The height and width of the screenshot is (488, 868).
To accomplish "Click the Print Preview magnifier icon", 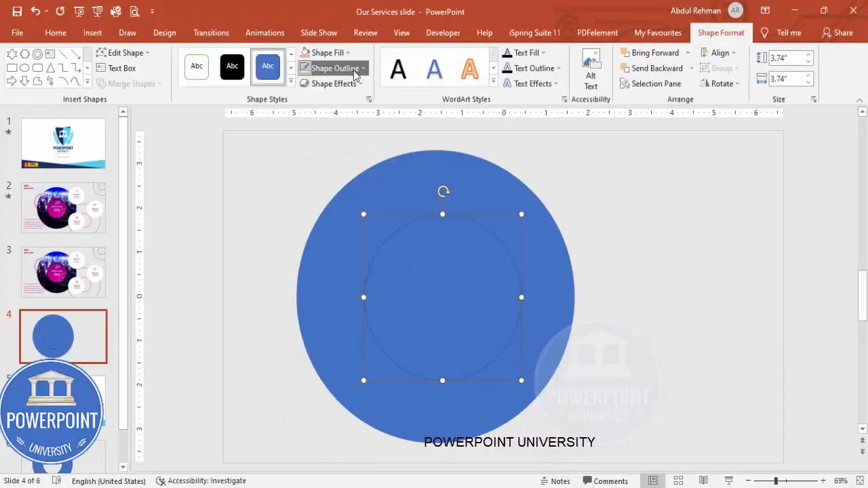I will (x=134, y=12).
